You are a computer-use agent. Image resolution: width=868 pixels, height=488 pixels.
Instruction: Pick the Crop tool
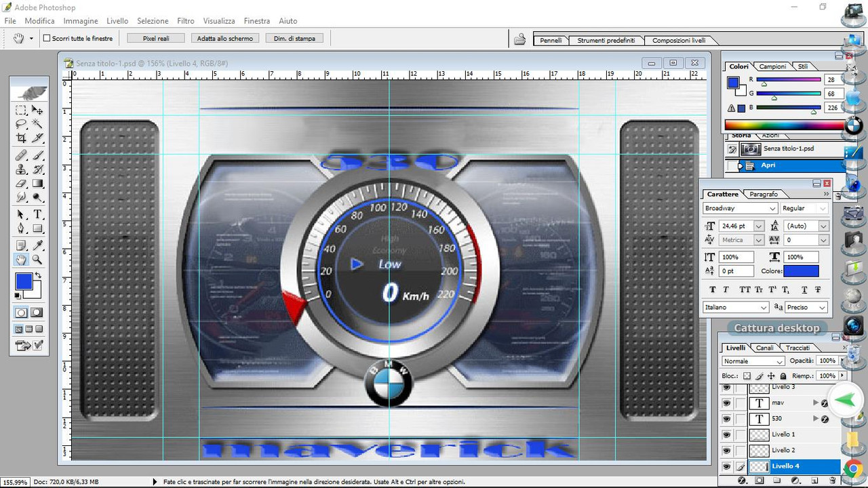coord(21,138)
